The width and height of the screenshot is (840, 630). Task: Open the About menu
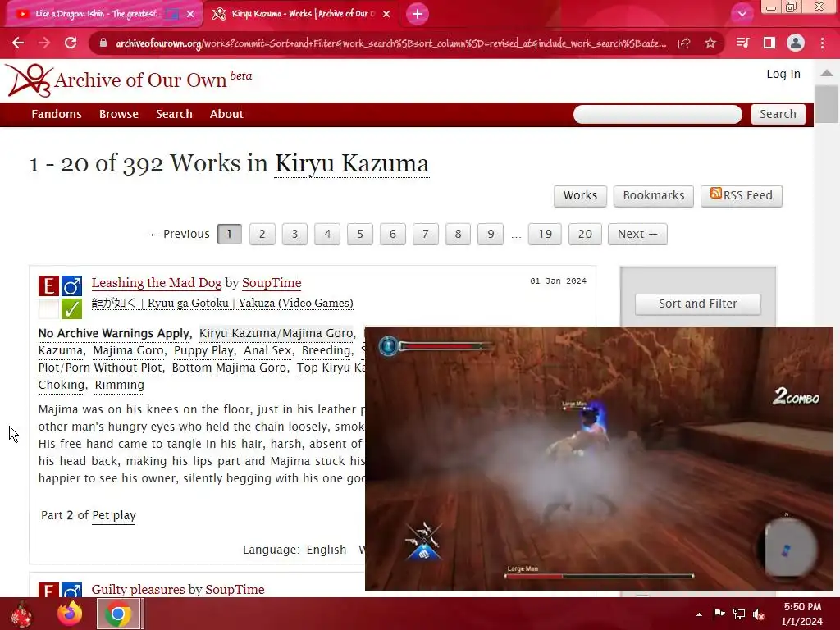pos(226,114)
